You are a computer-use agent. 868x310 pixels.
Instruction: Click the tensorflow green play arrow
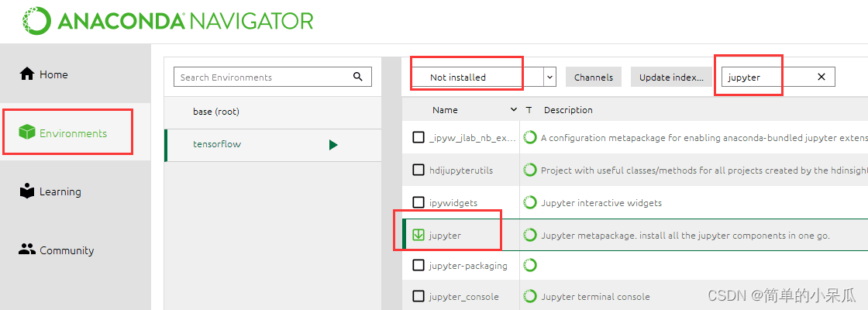click(332, 145)
